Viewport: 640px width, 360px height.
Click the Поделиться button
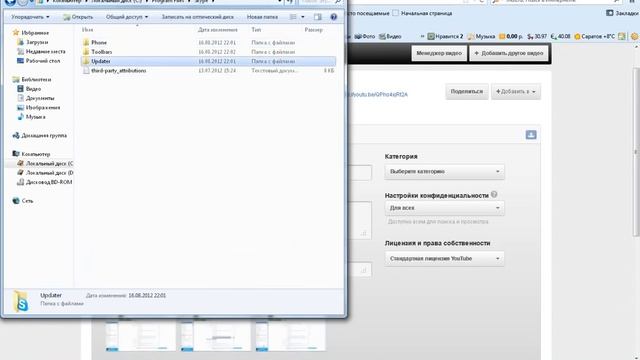point(467,91)
